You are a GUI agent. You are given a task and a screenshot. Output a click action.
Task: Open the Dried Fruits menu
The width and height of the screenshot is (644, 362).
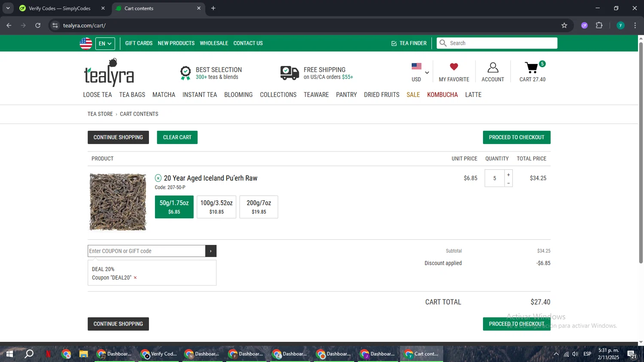382,95
